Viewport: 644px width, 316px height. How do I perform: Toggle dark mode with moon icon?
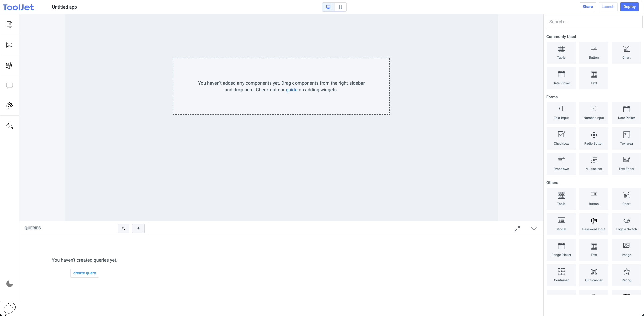point(10,284)
